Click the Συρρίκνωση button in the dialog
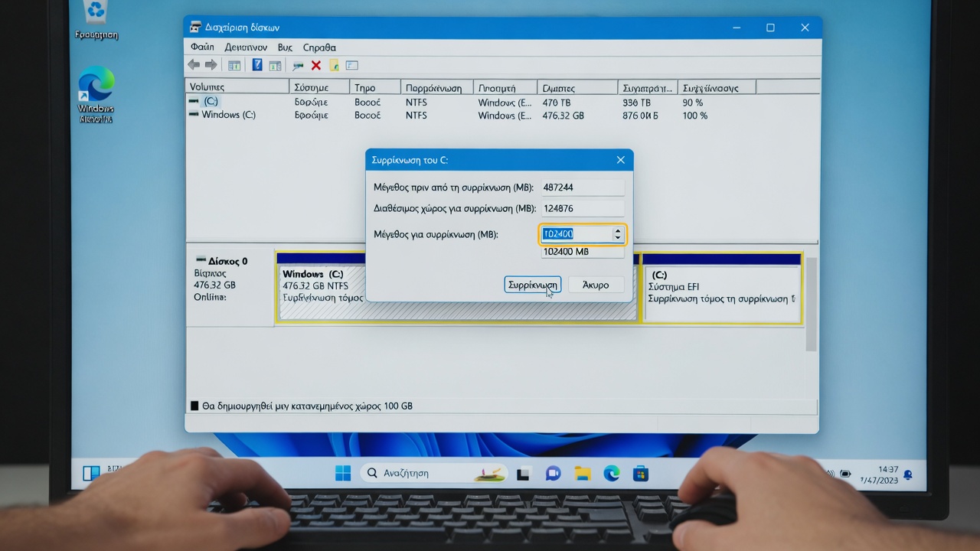 pos(533,285)
